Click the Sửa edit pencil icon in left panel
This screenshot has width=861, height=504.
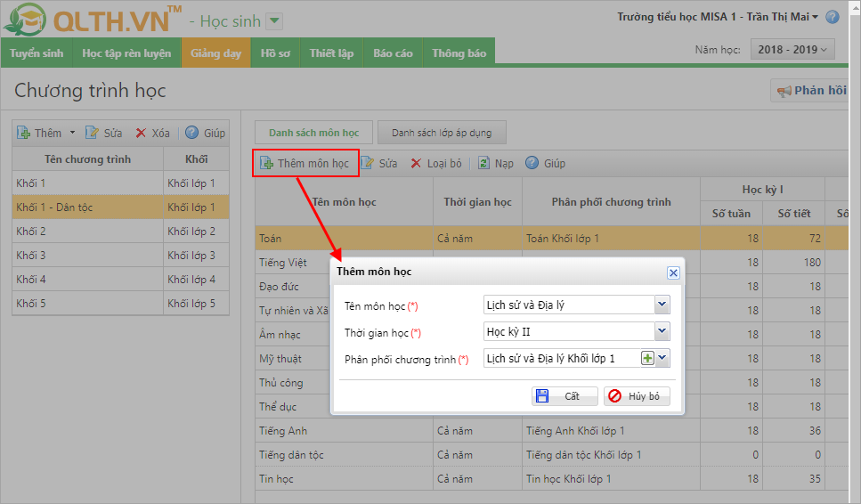(x=92, y=133)
